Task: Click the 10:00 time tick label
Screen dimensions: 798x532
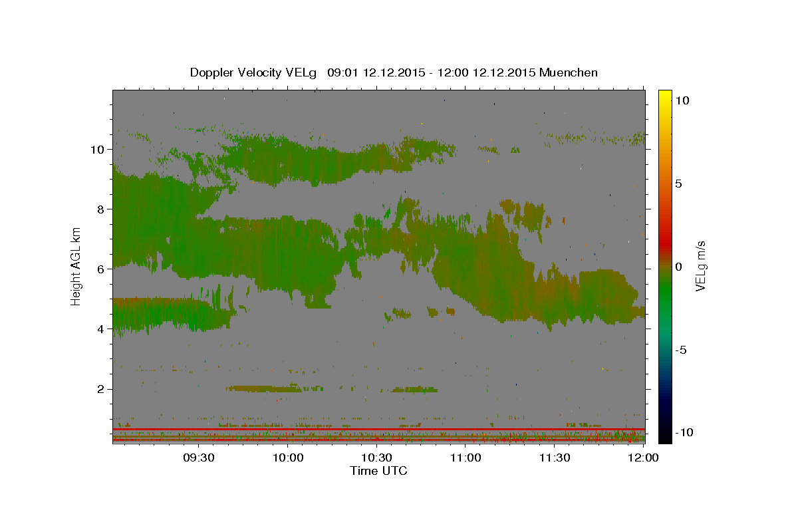Action: (x=287, y=458)
